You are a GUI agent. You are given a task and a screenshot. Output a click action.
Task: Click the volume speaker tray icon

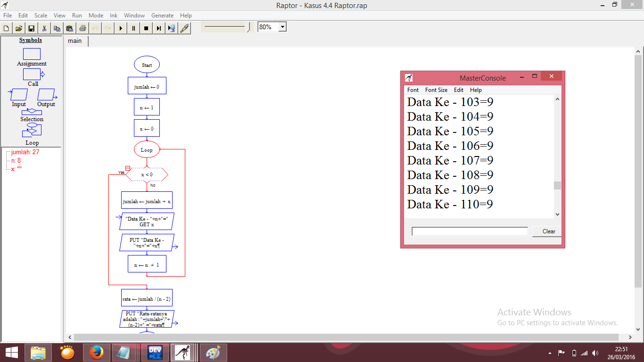pos(595,353)
